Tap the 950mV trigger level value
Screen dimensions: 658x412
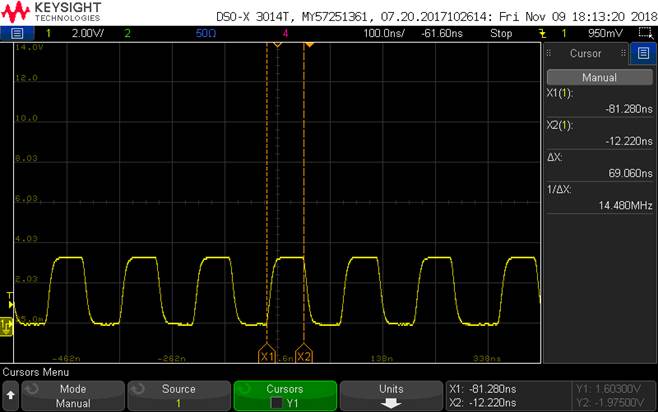[x=605, y=33]
